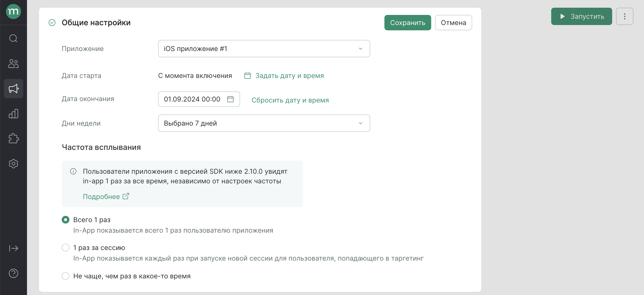Select the "Всего 1 раз" radio option
The width and height of the screenshot is (644, 295).
pyautogui.click(x=66, y=220)
